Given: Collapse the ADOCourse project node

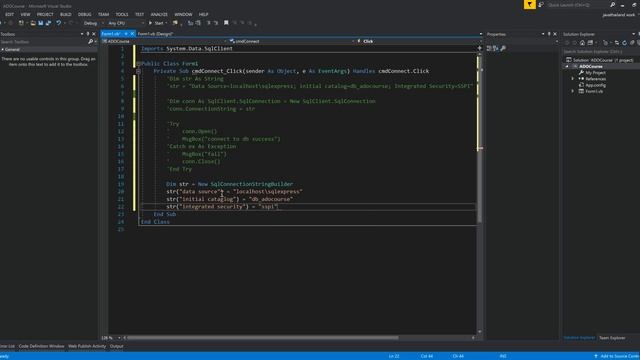Looking at the screenshot, I should (567, 67).
